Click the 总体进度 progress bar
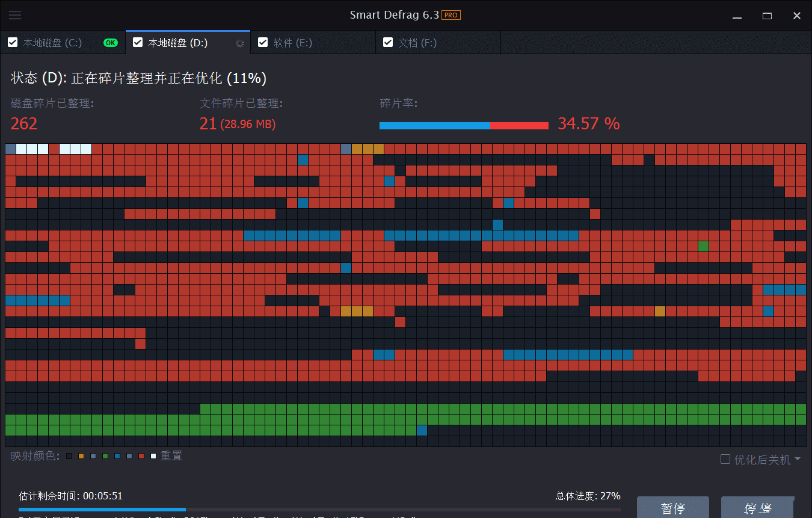The height and width of the screenshot is (518, 812). pyautogui.click(x=319, y=510)
